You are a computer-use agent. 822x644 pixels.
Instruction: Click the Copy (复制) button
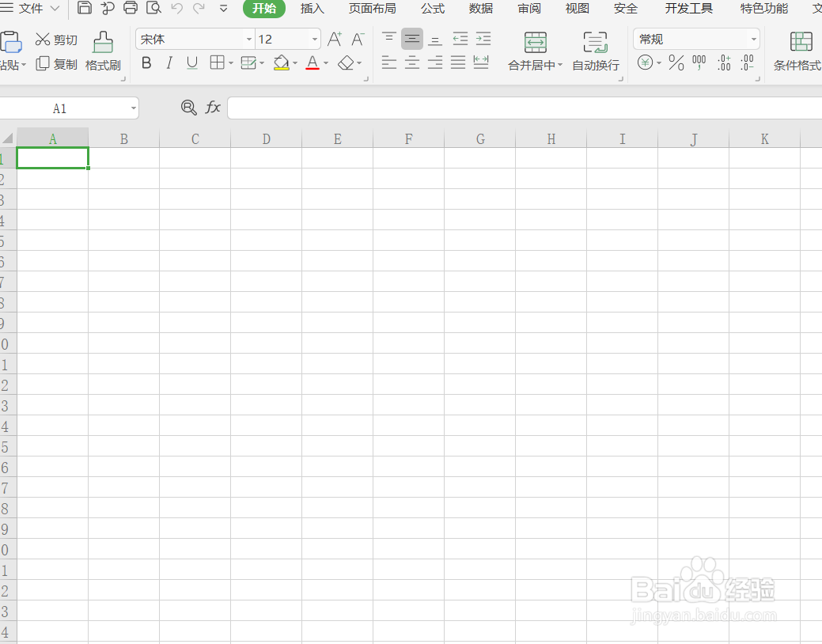(x=56, y=64)
